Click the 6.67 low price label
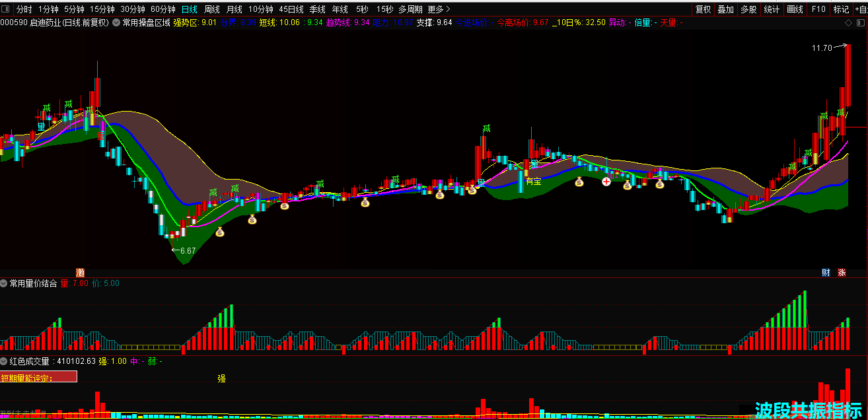 pos(188,251)
